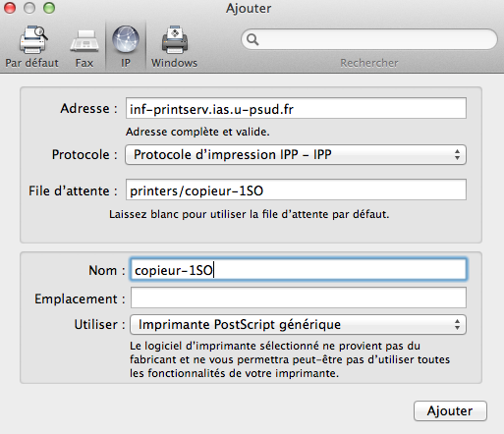Click the Rechercher search field
Viewport: 504px width, 434px height.
pyautogui.click(x=369, y=39)
